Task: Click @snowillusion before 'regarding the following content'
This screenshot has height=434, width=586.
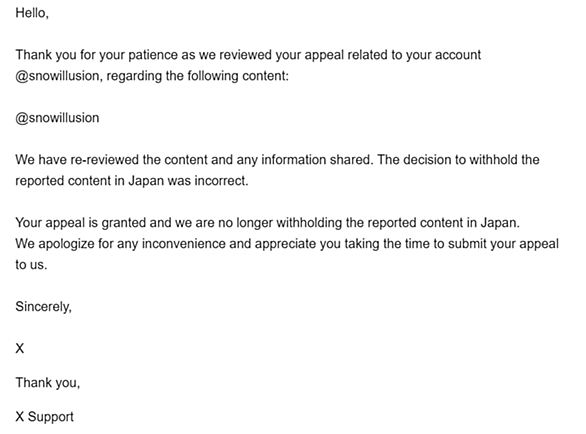Action: tap(57, 76)
